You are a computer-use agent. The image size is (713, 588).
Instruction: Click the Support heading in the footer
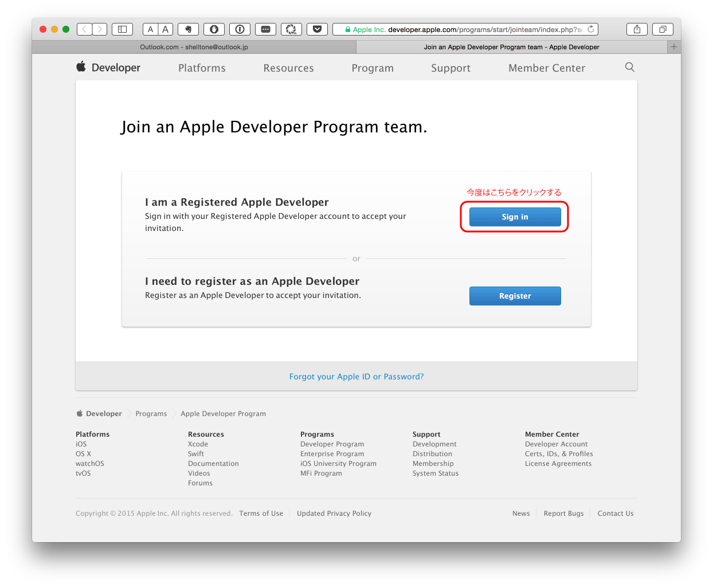(x=426, y=434)
